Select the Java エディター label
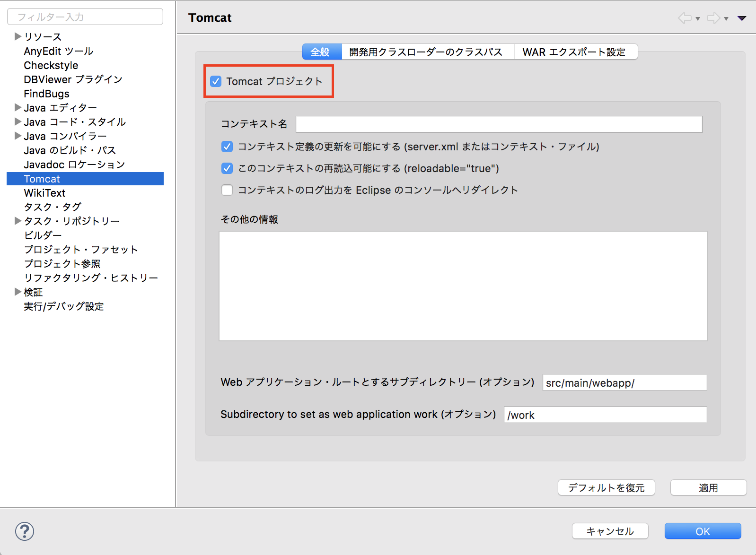 click(60, 108)
